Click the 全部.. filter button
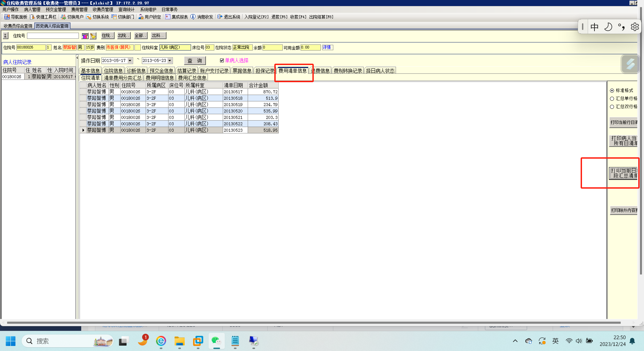The width and height of the screenshot is (644, 351). 140,36
